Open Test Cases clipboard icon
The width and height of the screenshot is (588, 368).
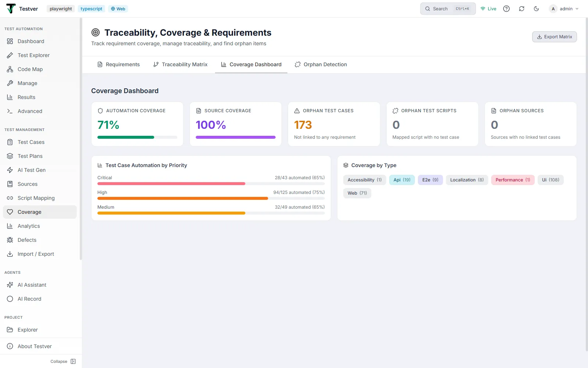(x=10, y=142)
